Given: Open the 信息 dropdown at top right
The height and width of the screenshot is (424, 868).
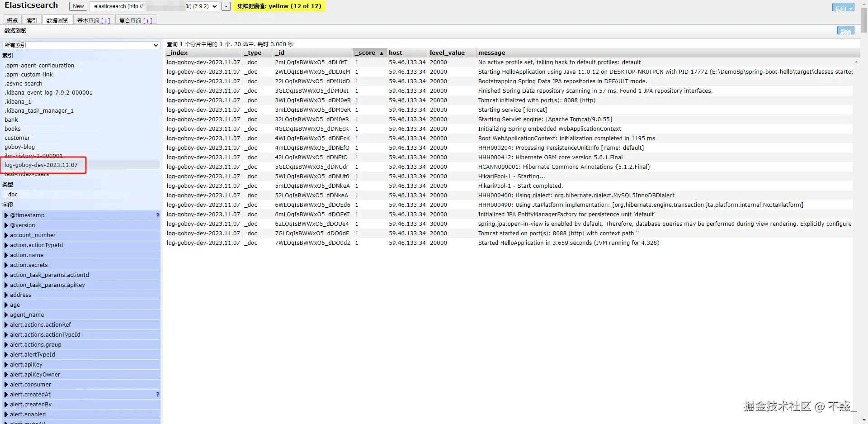Looking at the screenshot, I should point(843,8).
